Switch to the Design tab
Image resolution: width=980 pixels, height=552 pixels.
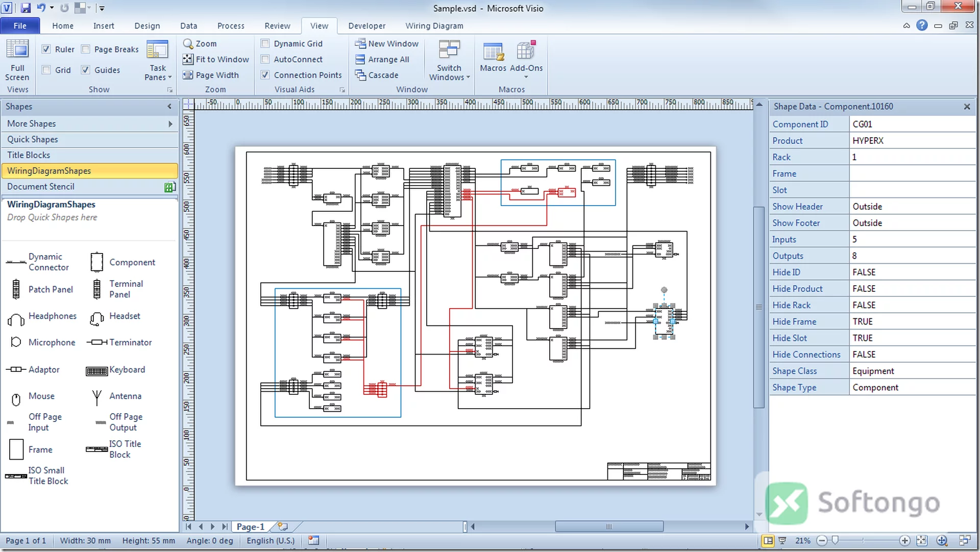pyautogui.click(x=147, y=26)
